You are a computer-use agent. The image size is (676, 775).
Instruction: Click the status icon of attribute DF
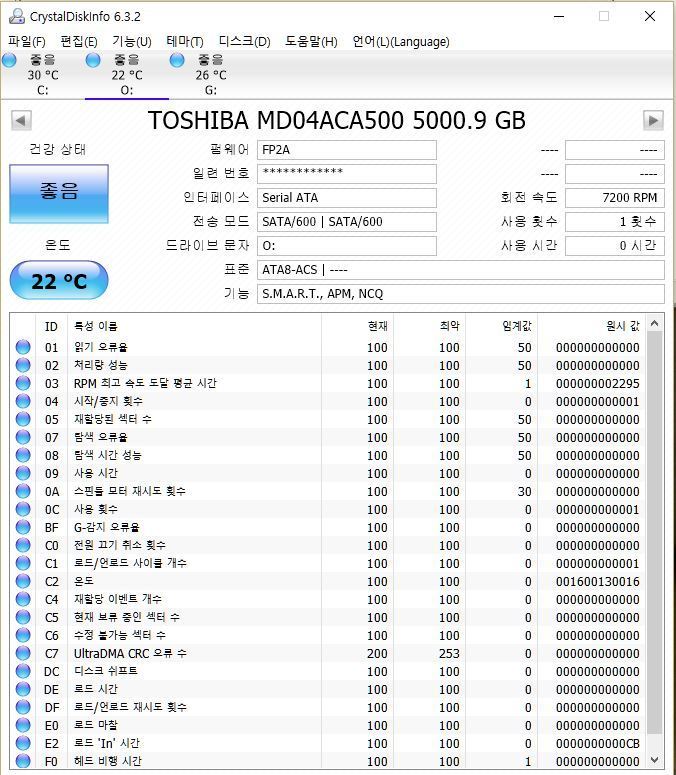23,707
